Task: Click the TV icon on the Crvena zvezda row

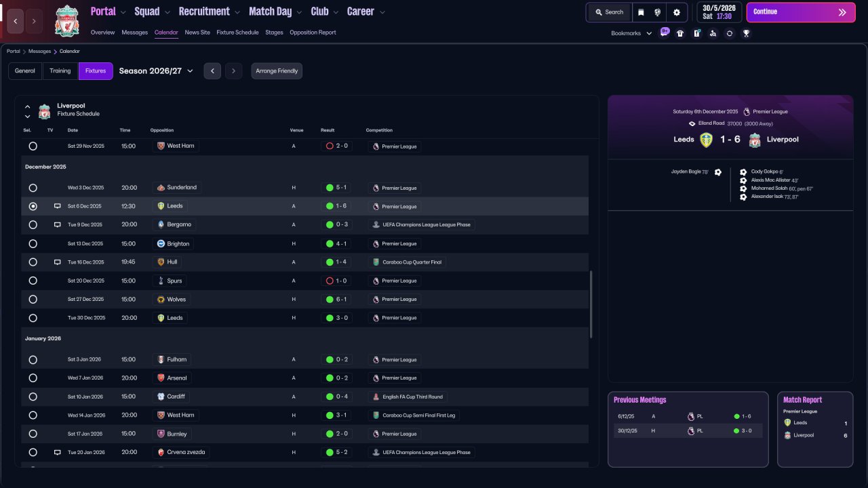Action: [58, 452]
